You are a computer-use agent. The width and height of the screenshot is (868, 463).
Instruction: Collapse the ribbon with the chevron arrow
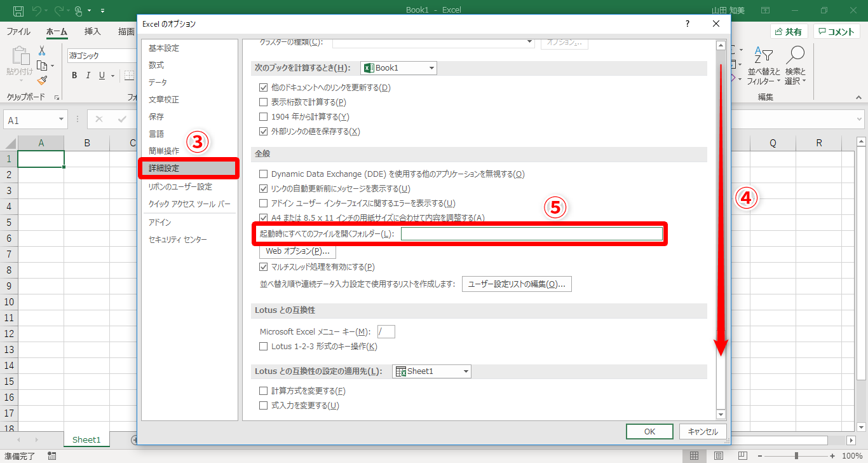tap(859, 97)
